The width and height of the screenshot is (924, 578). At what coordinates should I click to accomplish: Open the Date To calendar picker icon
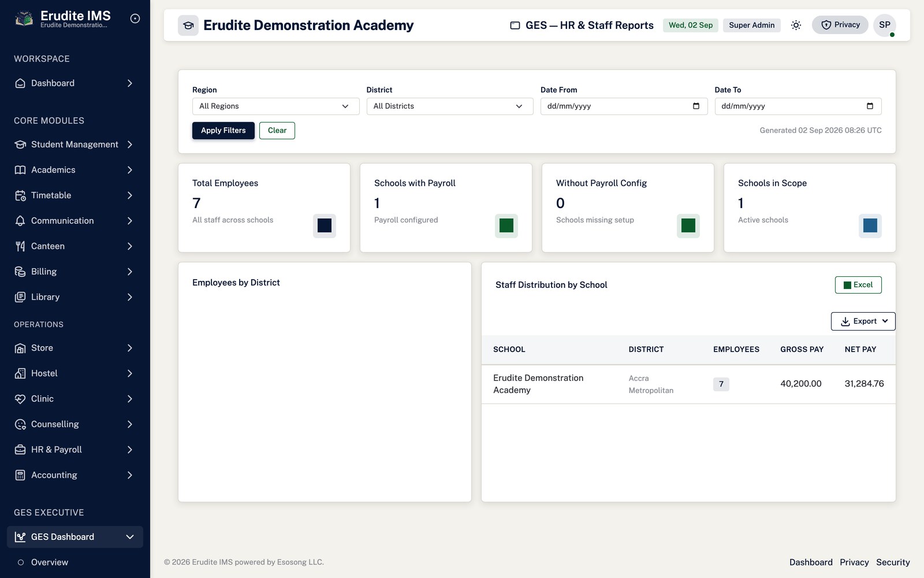870,106
